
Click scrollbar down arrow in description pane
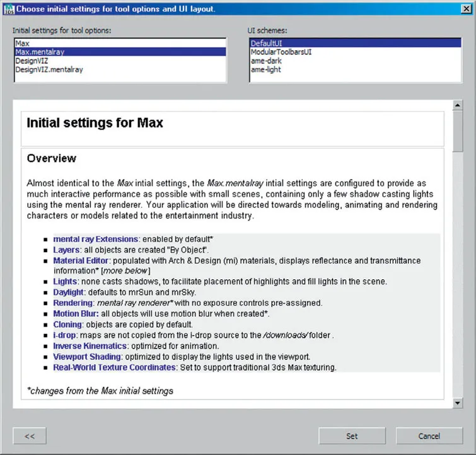[x=458, y=403]
